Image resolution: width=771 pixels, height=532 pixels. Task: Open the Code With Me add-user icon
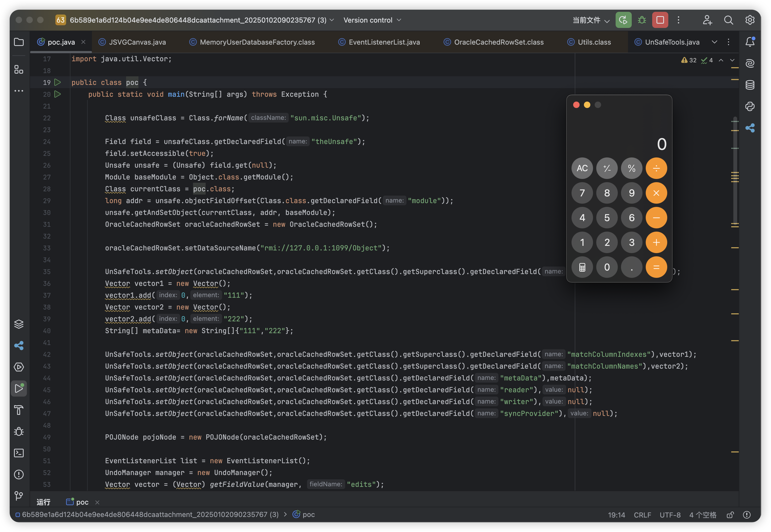pyautogui.click(x=707, y=20)
